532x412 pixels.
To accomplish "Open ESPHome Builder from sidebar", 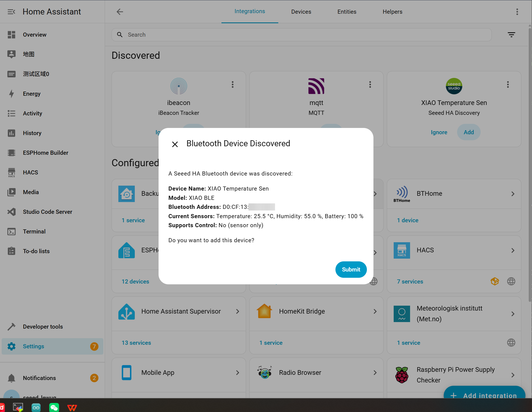I will pyautogui.click(x=45, y=153).
